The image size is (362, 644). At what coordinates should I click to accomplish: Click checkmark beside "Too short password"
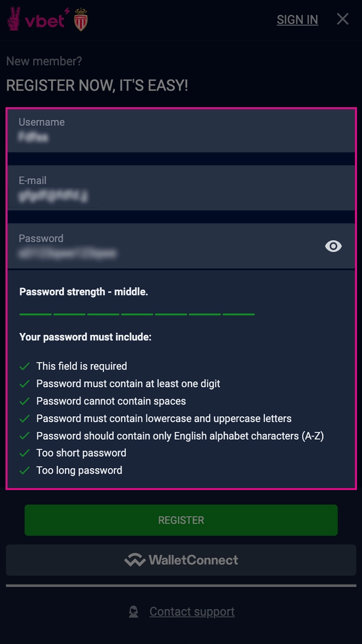(24, 453)
